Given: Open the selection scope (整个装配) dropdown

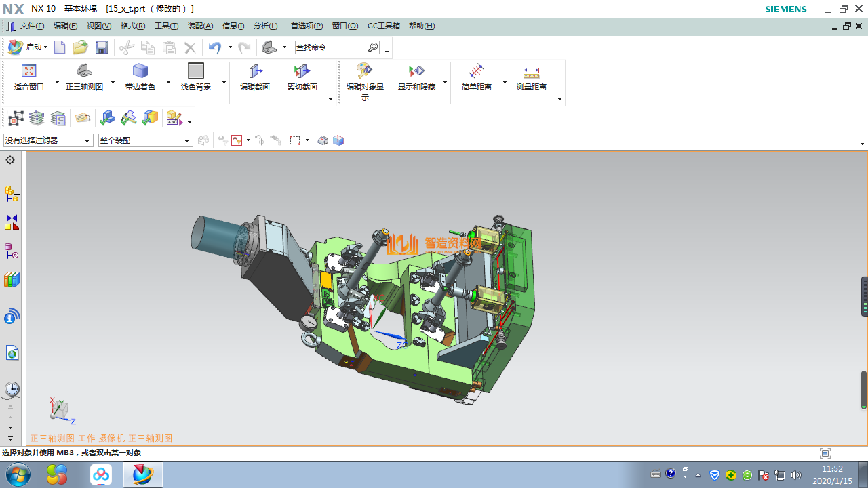Looking at the screenshot, I should [187, 140].
